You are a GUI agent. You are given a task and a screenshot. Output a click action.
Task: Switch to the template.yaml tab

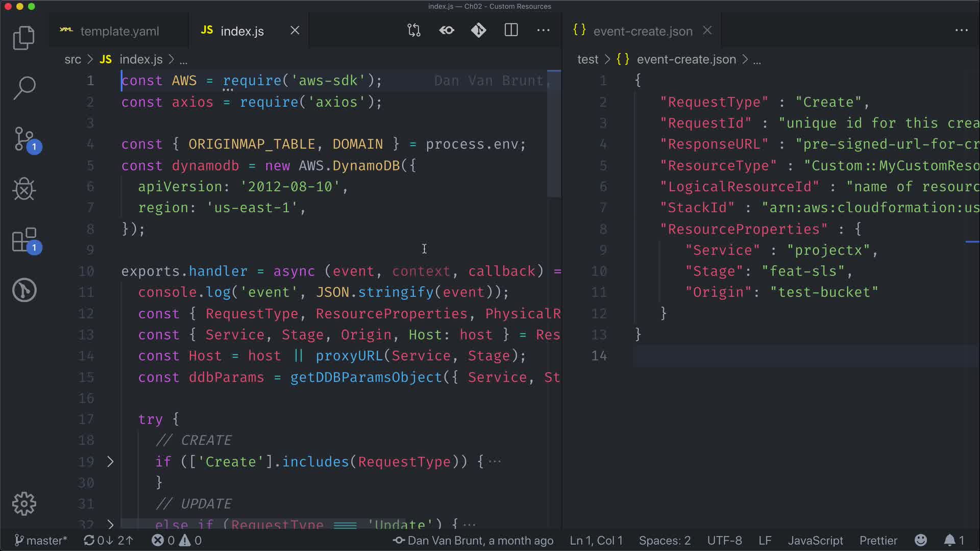click(x=119, y=31)
